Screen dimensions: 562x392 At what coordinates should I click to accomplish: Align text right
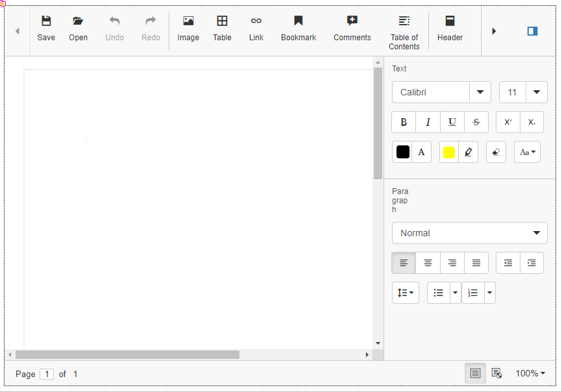452,263
